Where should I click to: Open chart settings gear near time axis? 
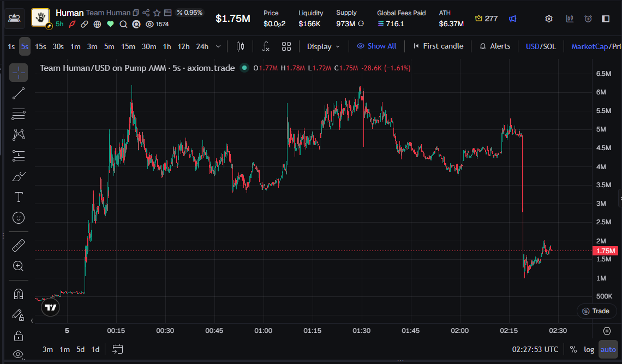coord(607,331)
